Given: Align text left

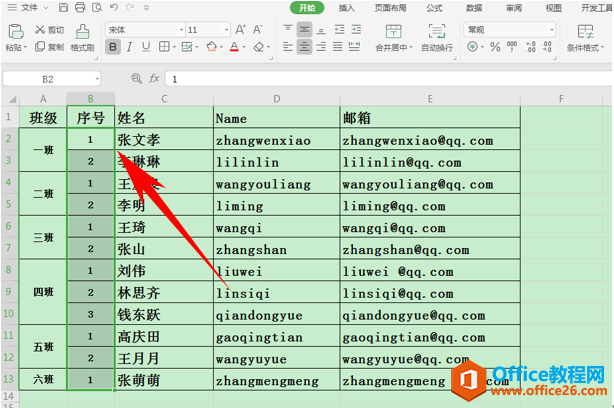Looking at the screenshot, I should coord(288,47).
